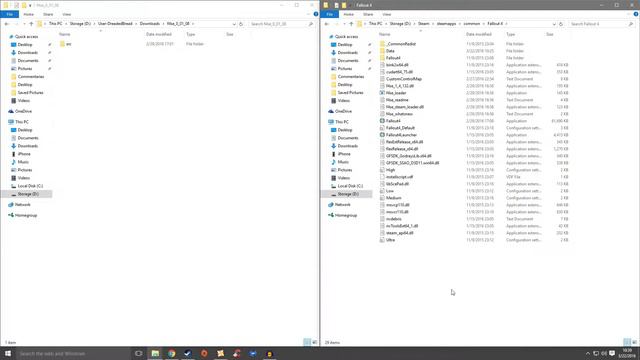Go back in the left Explorer window
The height and width of the screenshot is (360, 640).
(x=7, y=24)
